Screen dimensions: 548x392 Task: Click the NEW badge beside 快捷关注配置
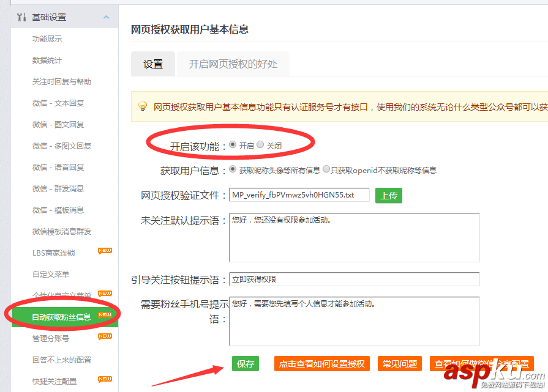[104, 379]
